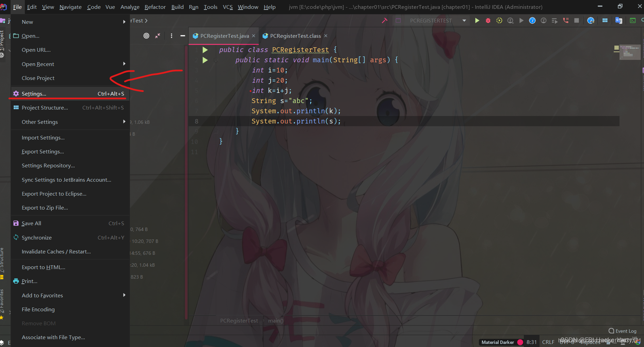Click the Material Darker theme color dot
This screenshot has width=644, height=347.
point(520,342)
